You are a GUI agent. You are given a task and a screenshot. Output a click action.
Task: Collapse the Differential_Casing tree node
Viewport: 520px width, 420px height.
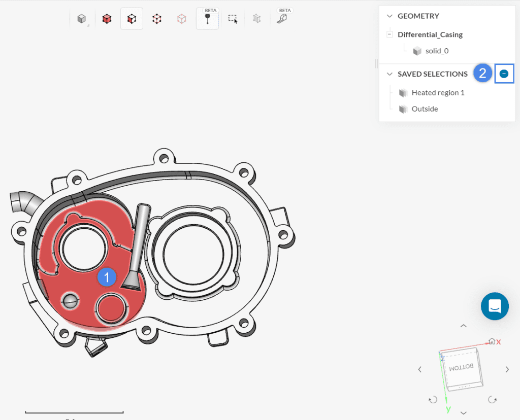coord(389,34)
